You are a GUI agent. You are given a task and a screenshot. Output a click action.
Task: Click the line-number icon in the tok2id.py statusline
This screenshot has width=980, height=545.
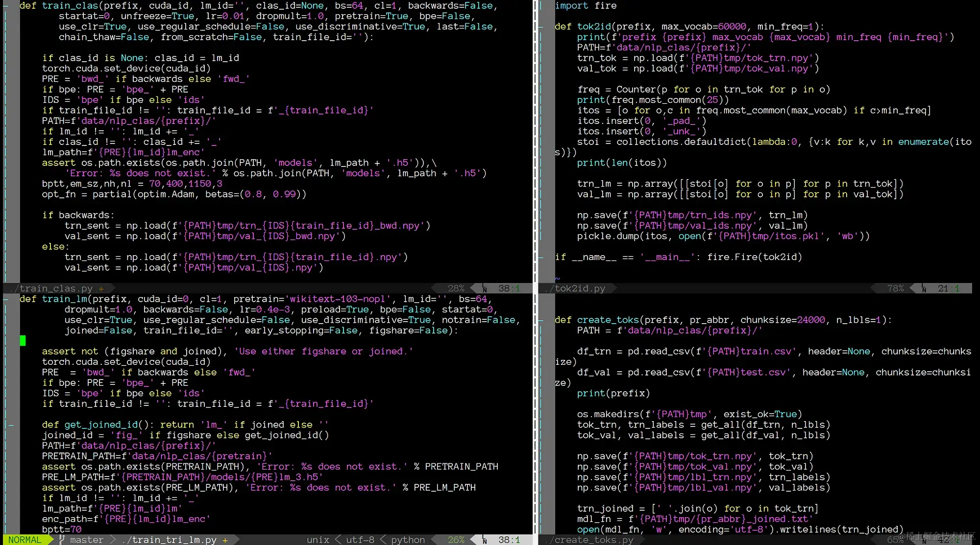tap(924, 288)
